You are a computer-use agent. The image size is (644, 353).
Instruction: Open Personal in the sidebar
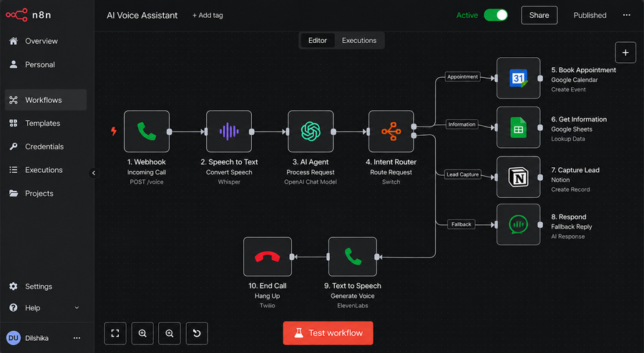pyautogui.click(x=46, y=64)
